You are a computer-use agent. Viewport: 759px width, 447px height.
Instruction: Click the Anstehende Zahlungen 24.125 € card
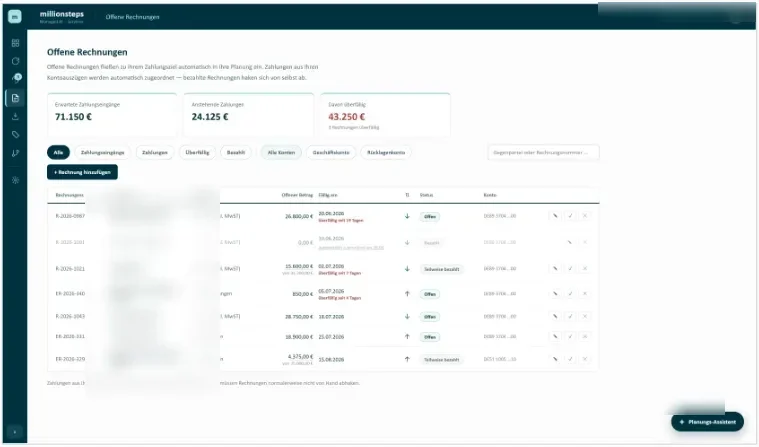249,115
